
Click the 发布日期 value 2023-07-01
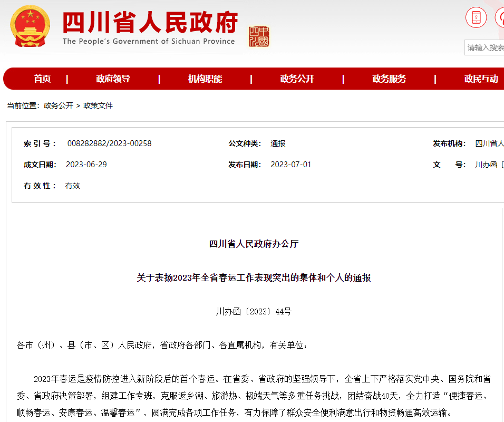point(290,165)
